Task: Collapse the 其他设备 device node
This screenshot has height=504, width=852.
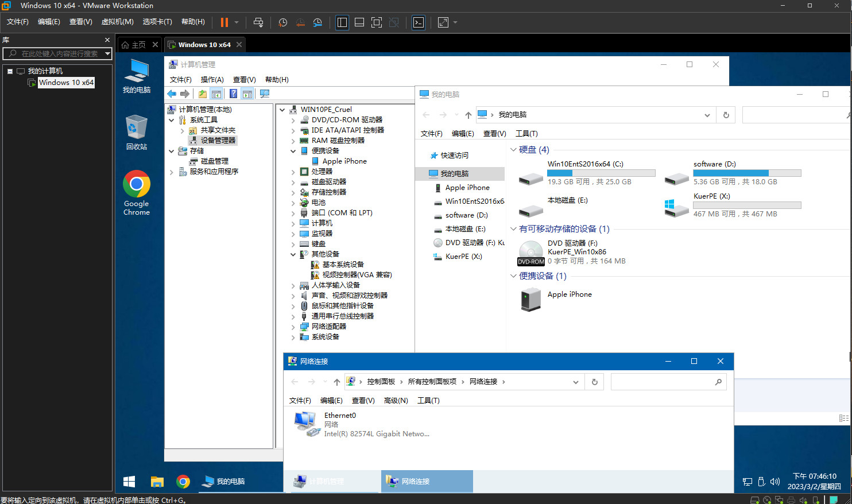Action: (x=293, y=254)
